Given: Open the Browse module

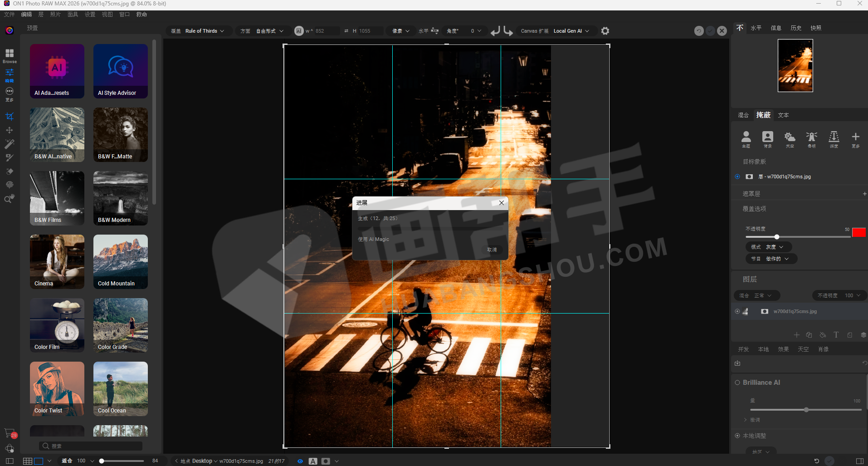Looking at the screenshot, I should click(x=10, y=55).
